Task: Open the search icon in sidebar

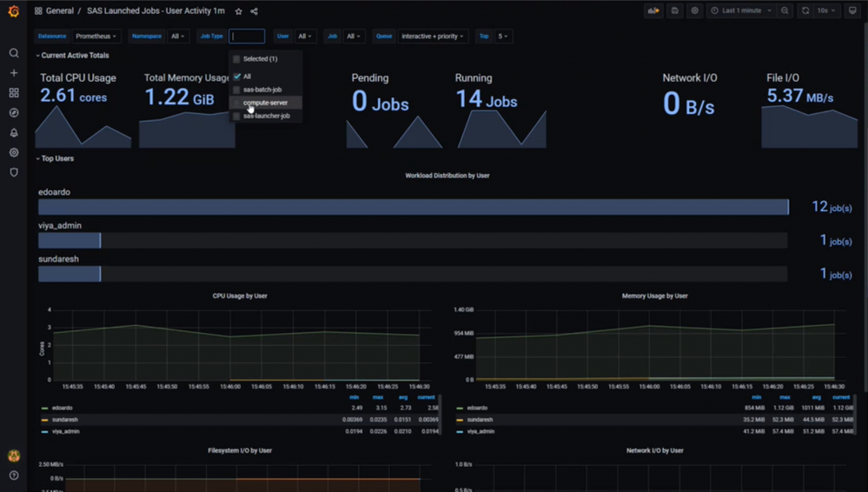Action: [14, 53]
